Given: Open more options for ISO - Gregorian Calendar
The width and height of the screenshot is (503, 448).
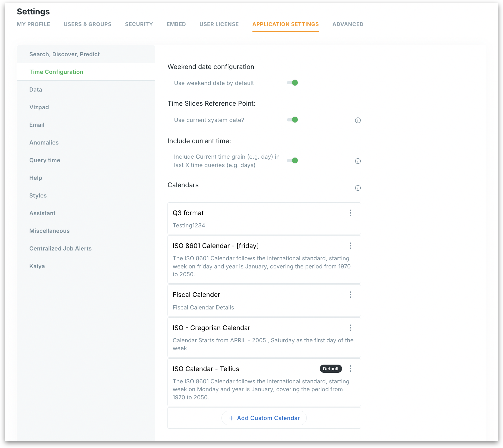Looking at the screenshot, I should pyautogui.click(x=350, y=328).
